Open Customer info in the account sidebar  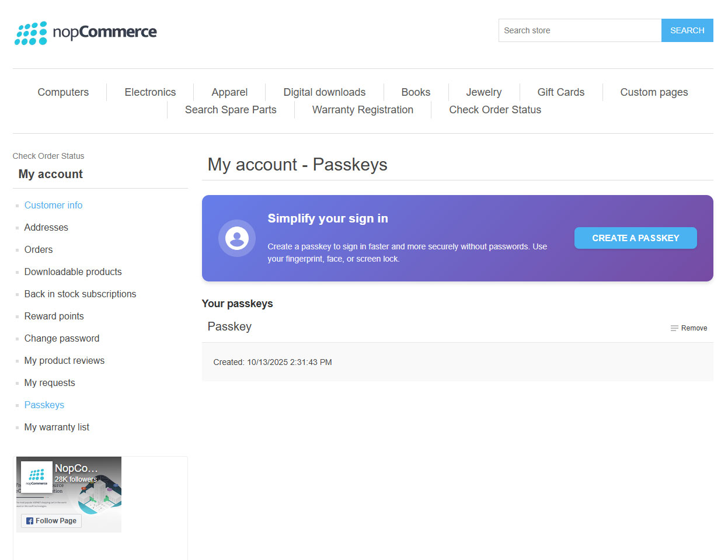pyautogui.click(x=53, y=206)
